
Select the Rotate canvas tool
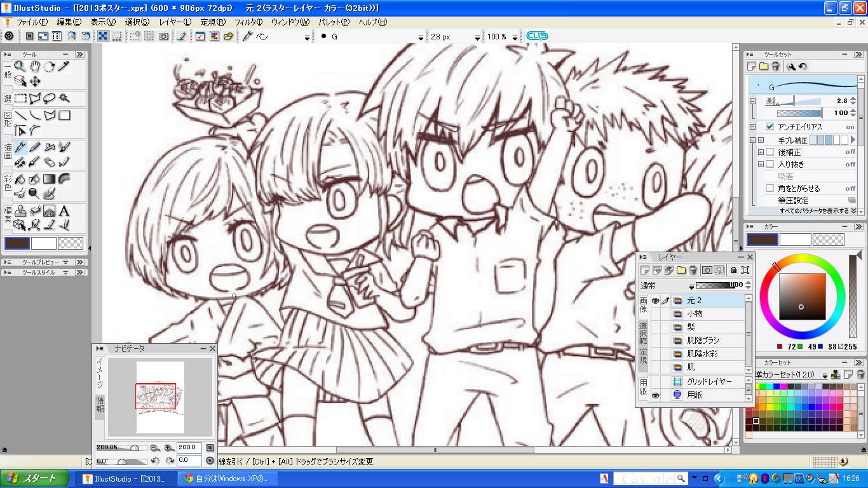point(50,66)
